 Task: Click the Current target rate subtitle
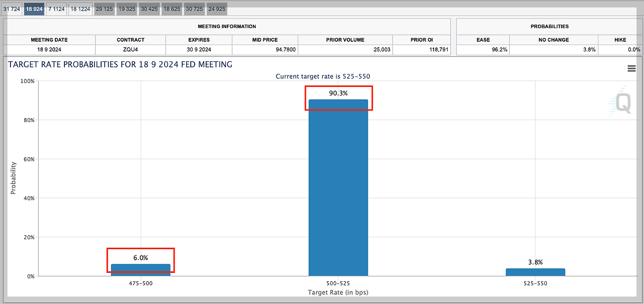(323, 76)
